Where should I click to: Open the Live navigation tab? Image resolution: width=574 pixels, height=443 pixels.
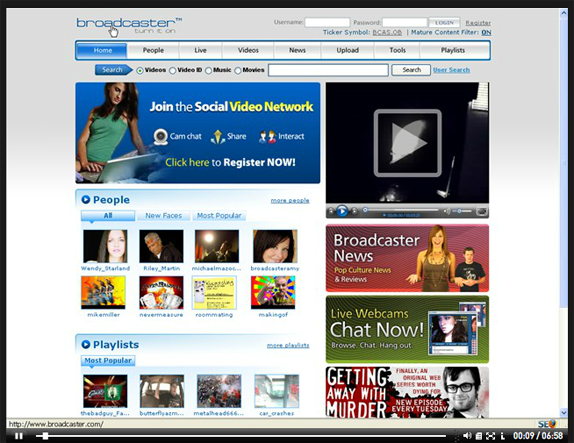tap(200, 51)
